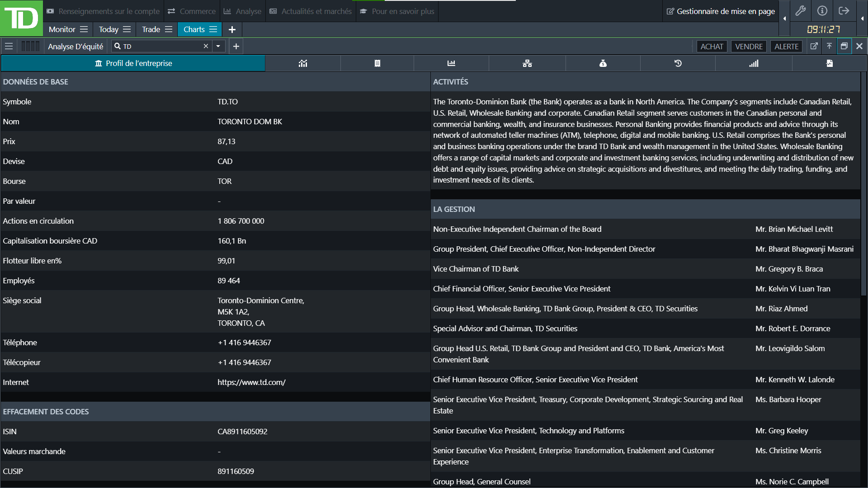Image resolution: width=868 pixels, height=488 pixels.
Task: Expand the symbol search dropdown arrow
Action: 218,46
